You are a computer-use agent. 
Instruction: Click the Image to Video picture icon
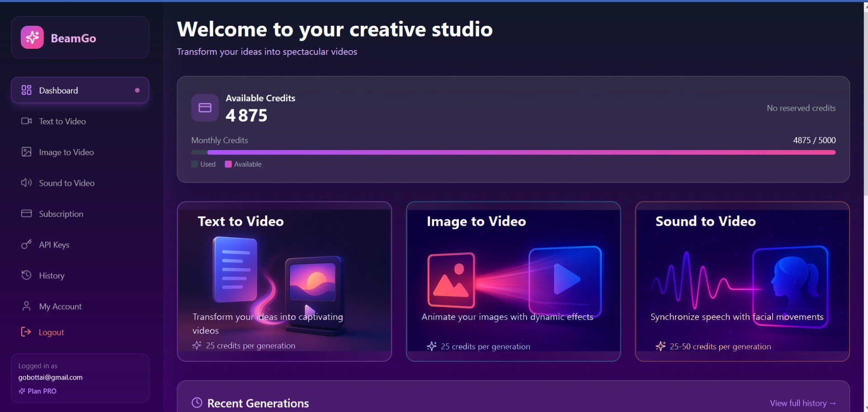coord(27,152)
